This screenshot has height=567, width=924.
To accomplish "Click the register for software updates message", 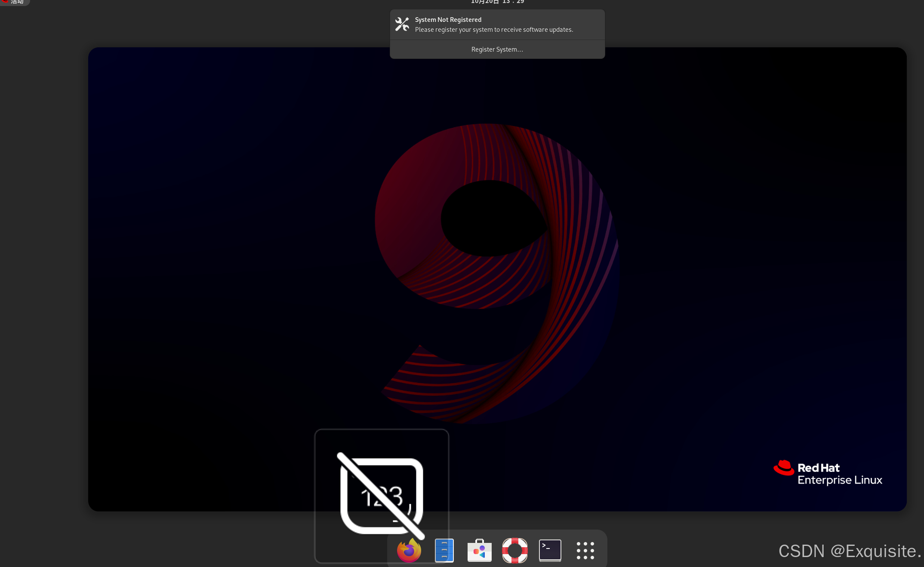I will pos(494,30).
